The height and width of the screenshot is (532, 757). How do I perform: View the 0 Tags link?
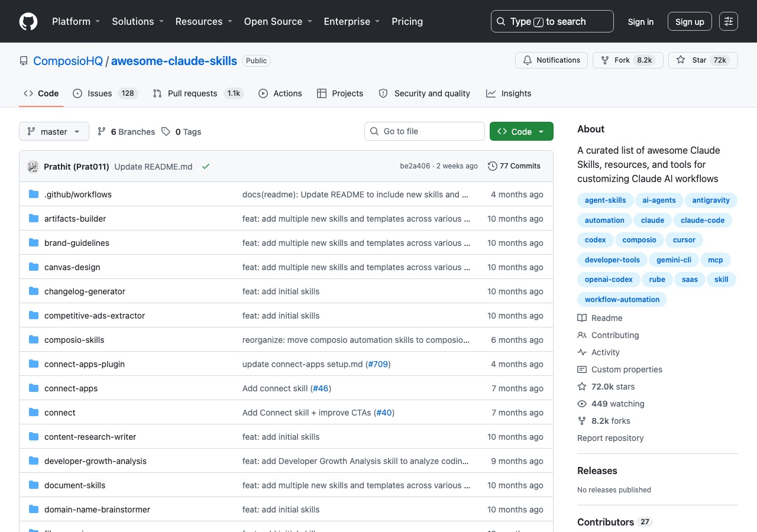coord(182,131)
